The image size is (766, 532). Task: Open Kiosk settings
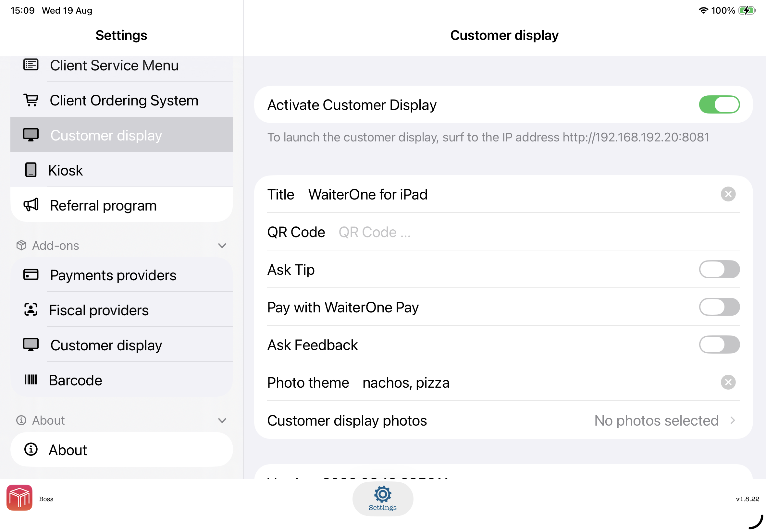pos(122,170)
